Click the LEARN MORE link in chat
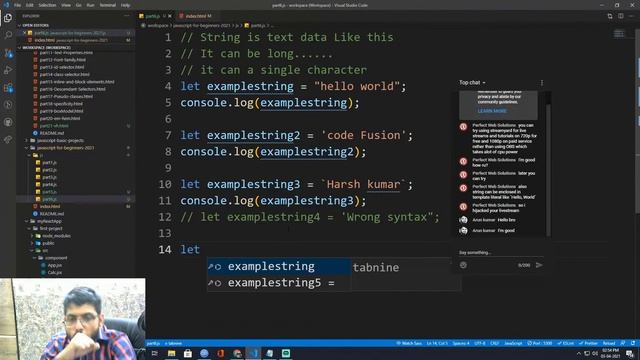 click(492, 111)
